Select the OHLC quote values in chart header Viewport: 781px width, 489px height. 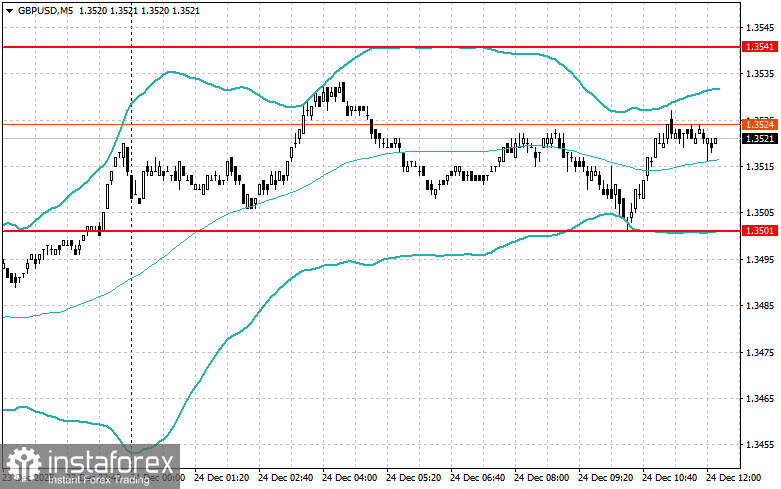(139, 10)
